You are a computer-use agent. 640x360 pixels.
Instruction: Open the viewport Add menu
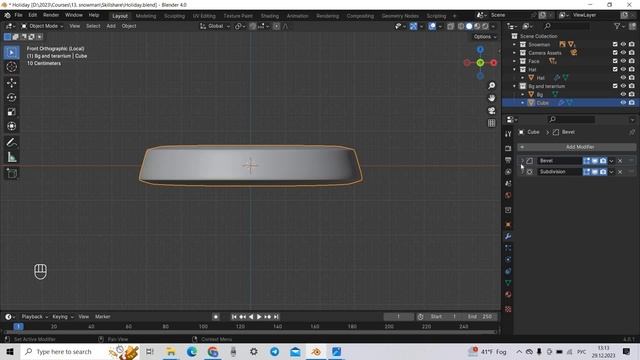click(x=111, y=26)
